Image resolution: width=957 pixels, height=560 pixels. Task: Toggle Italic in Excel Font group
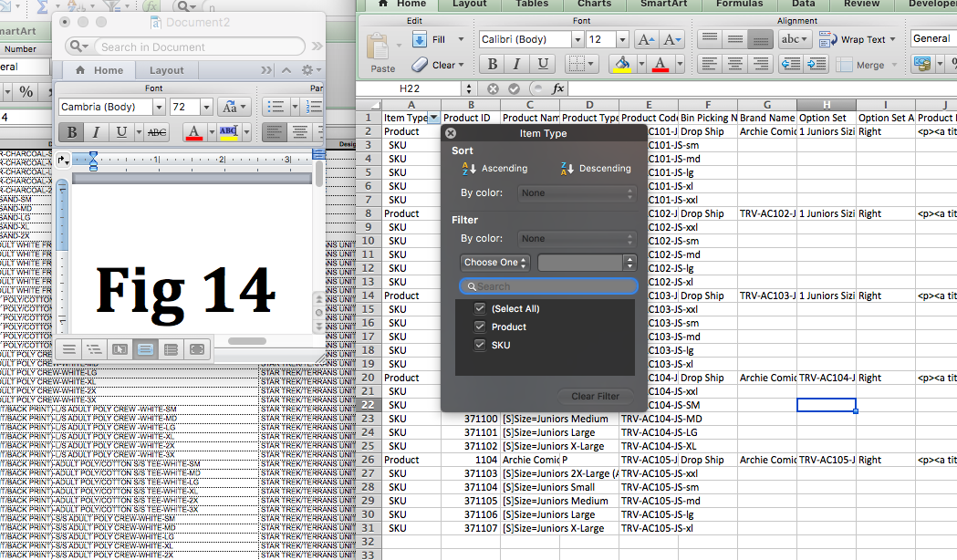coord(517,64)
